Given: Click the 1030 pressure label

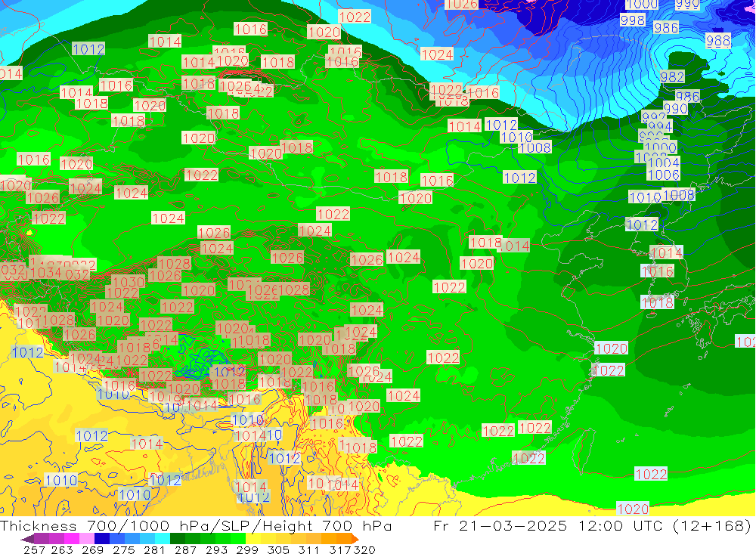Looking at the screenshot, I should [129, 282].
